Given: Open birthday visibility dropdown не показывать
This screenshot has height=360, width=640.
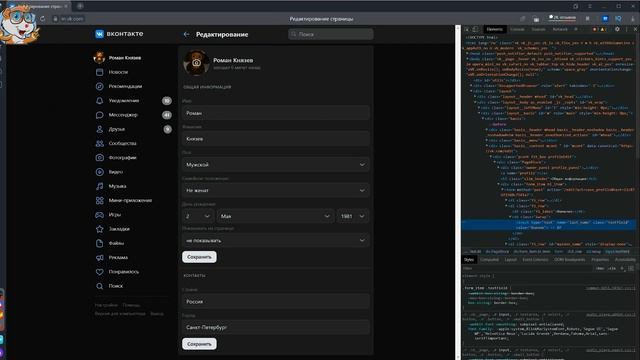Looking at the screenshot, I should click(276, 240).
